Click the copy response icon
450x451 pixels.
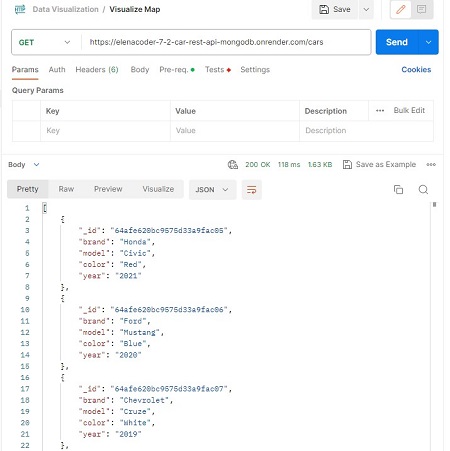[x=398, y=189]
